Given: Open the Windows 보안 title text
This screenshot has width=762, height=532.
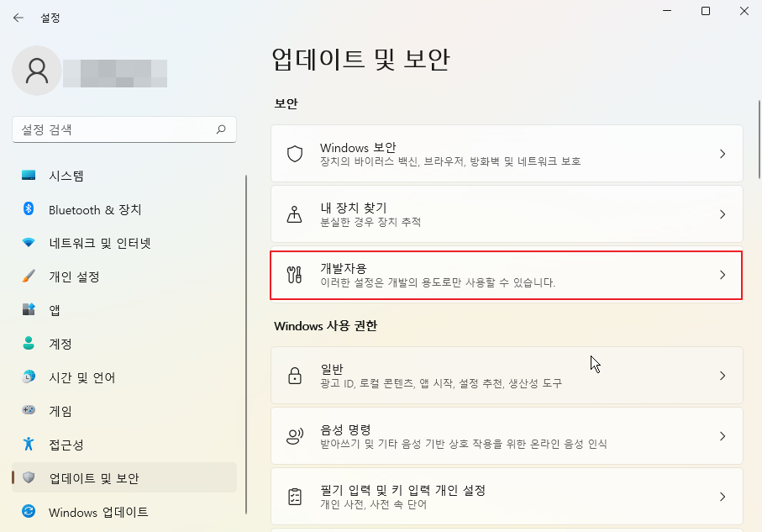Looking at the screenshot, I should pyautogui.click(x=358, y=147).
